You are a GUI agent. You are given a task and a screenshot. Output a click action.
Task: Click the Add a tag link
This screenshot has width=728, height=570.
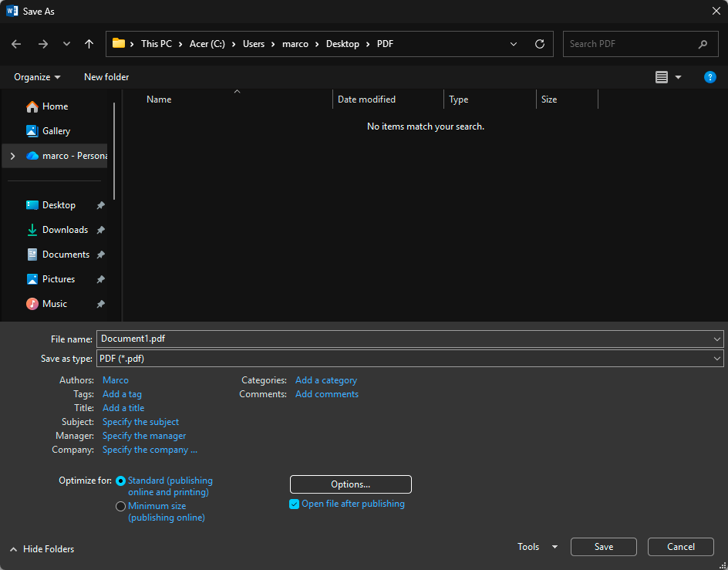tap(122, 394)
